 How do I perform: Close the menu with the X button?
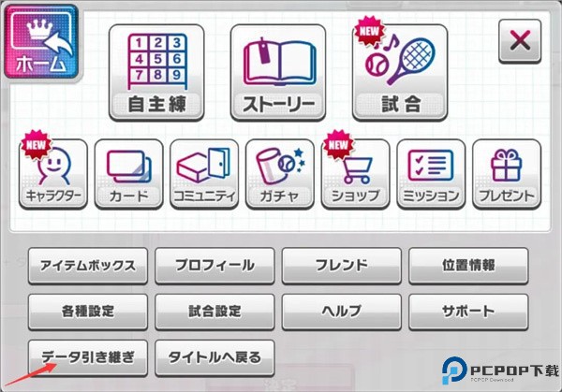[520, 41]
